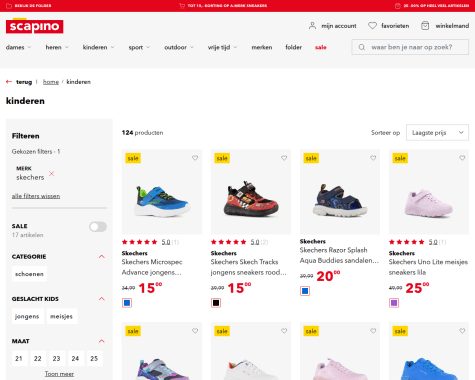The width and height of the screenshot is (475, 380).
Task: Select maat 24
Action: pyautogui.click(x=75, y=358)
